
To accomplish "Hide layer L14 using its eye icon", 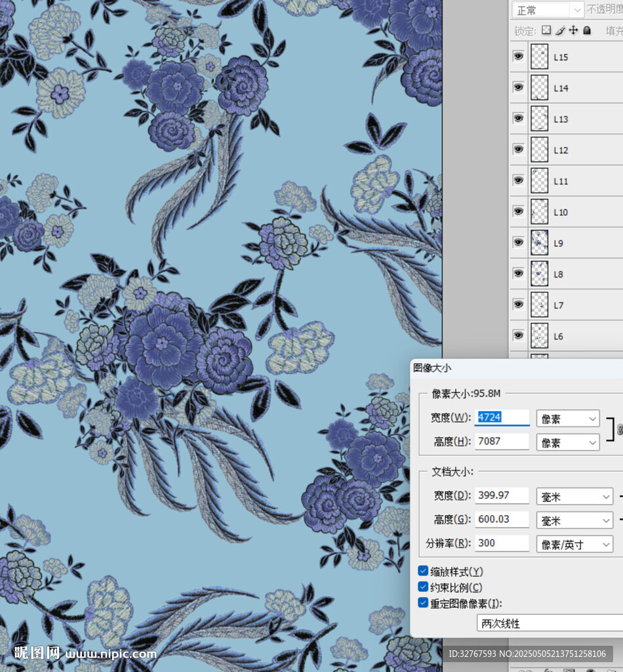I will pyautogui.click(x=519, y=88).
